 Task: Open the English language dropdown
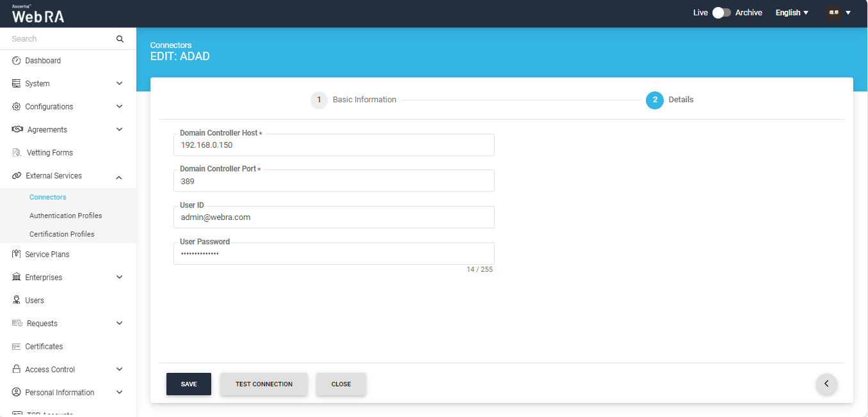click(792, 13)
